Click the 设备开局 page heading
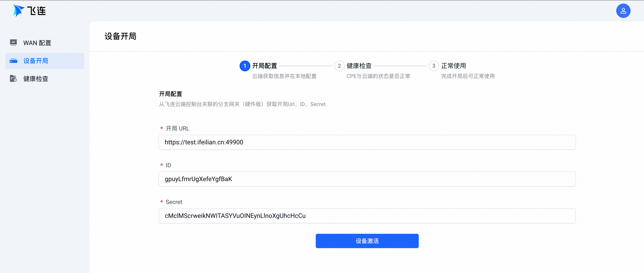Screen dimensions: 644x273 120,36
